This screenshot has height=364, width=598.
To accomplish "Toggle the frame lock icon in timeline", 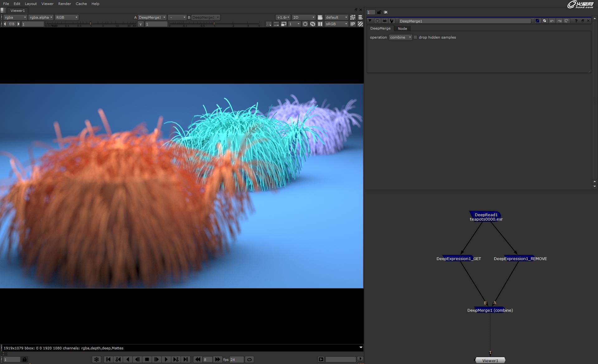I will [24, 359].
